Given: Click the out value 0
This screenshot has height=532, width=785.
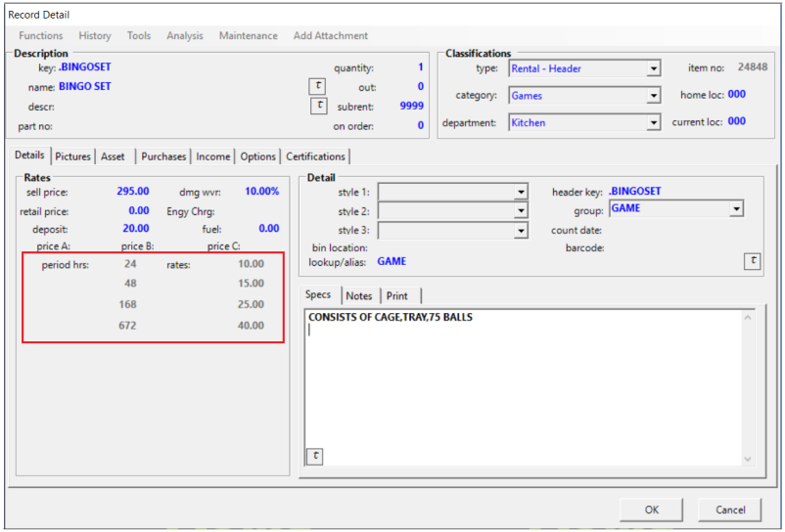Looking at the screenshot, I should pos(421,86).
